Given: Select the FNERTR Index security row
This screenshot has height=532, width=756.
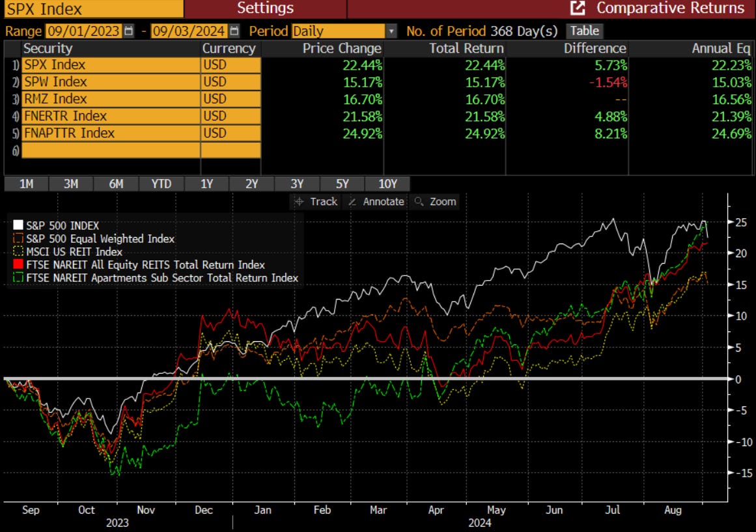Looking at the screenshot, I should click(111, 117).
